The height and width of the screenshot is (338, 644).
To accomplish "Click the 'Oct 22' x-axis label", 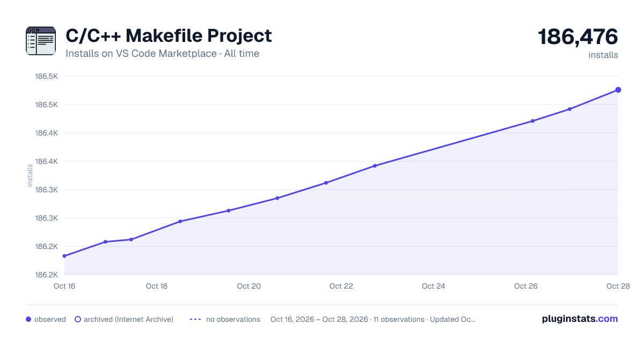I will 341,286.
